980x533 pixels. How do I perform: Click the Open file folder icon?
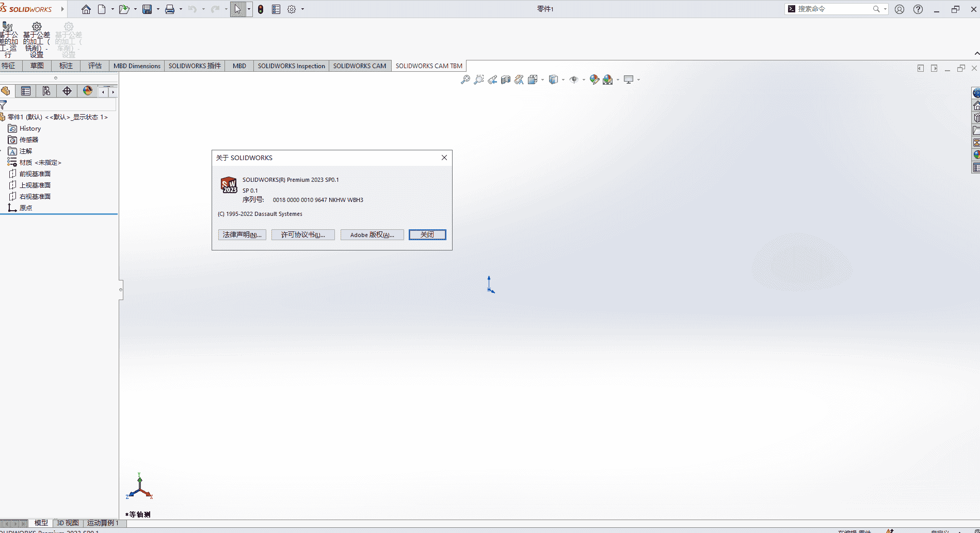pyautogui.click(x=124, y=9)
